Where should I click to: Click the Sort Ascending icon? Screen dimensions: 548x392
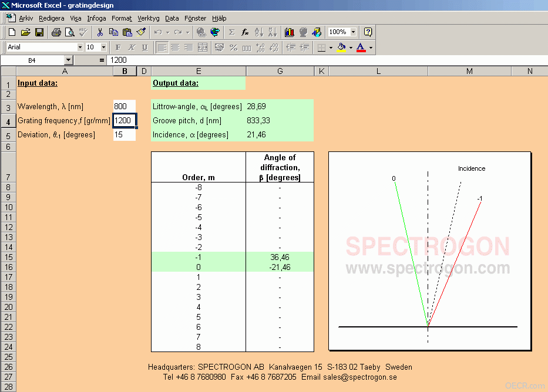258,32
